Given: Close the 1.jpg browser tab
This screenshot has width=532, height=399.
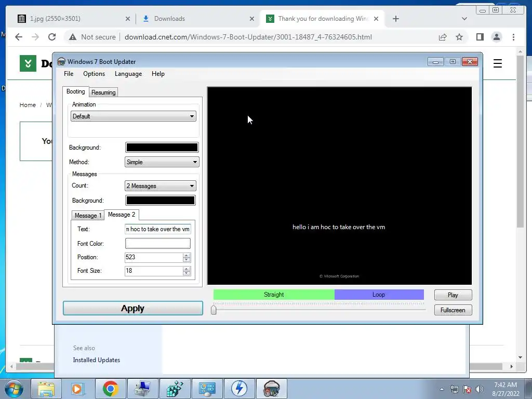Looking at the screenshot, I should (128, 19).
